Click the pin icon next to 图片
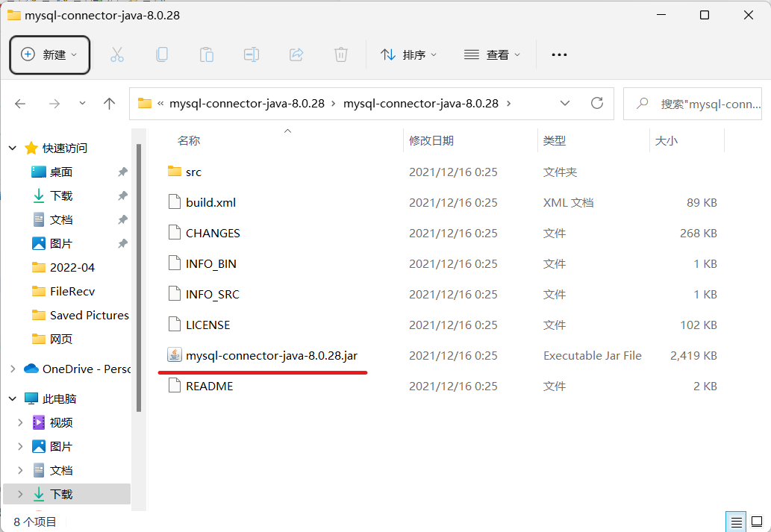Screen dimensions: 771x532 pos(122,243)
